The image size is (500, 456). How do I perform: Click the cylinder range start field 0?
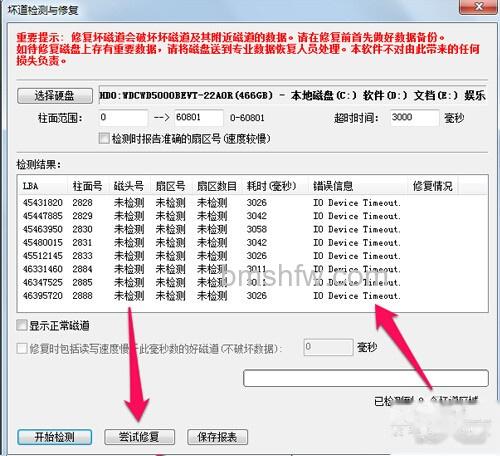tap(123, 118)
